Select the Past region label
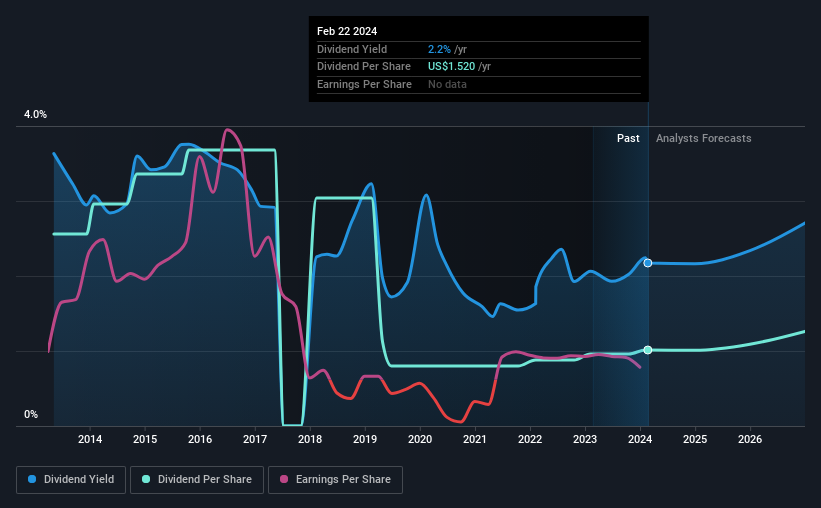Image resolution: width=821 pixels, height=508 pixels. pyautogui.click(x=628, y=138)
